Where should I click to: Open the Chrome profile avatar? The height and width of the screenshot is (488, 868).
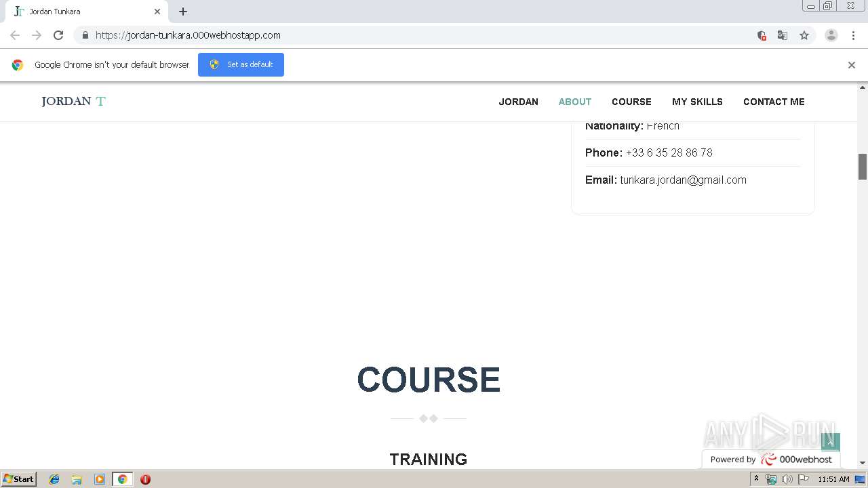coord(831,35)
